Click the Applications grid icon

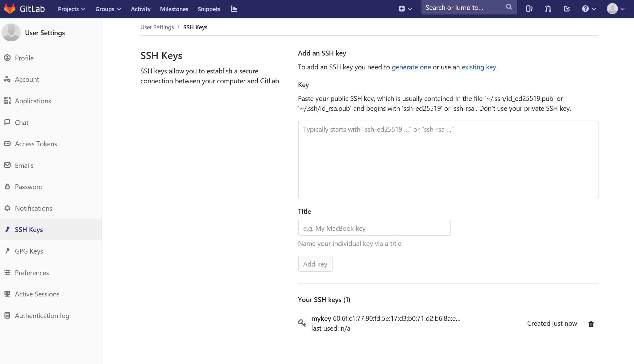click(x=7, y=101)
